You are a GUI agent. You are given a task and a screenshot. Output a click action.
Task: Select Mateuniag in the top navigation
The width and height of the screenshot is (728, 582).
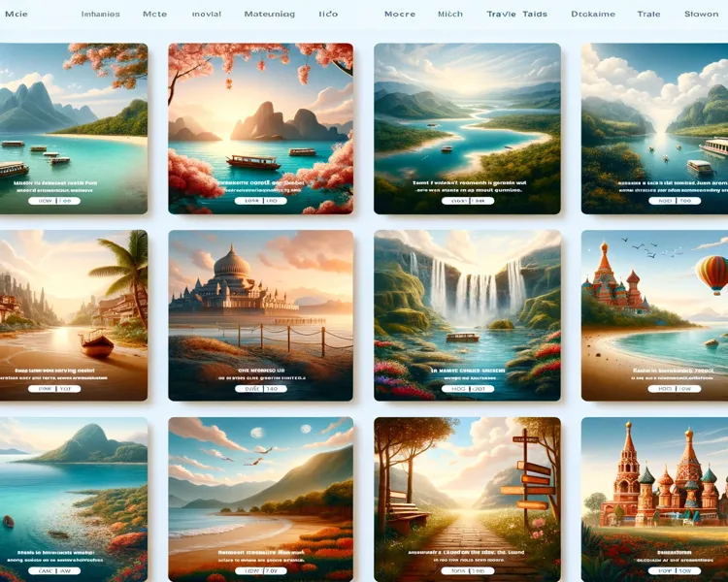click(x=268, y=15)
